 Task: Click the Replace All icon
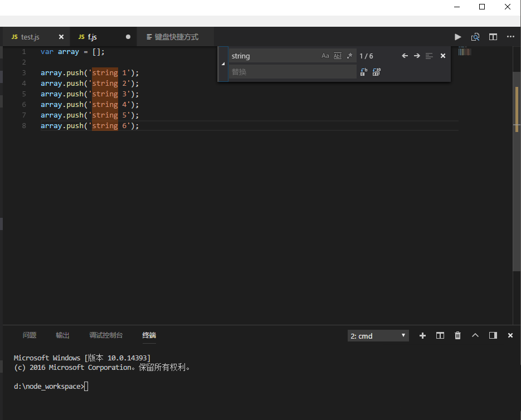(x=377, y=72)
